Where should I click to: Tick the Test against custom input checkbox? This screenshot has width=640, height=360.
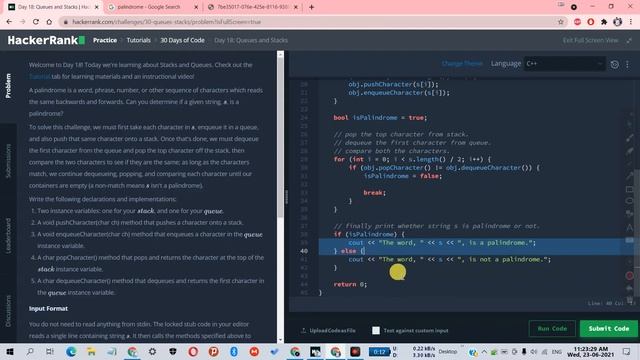pyautogui.click(x=376, y=330)
